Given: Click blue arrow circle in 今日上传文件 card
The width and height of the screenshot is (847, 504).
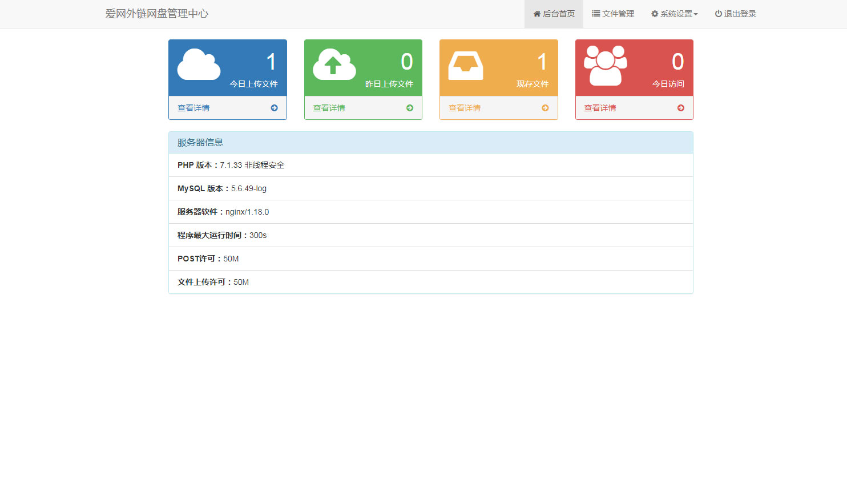Looking at the screenshot, I should (274, 108).
